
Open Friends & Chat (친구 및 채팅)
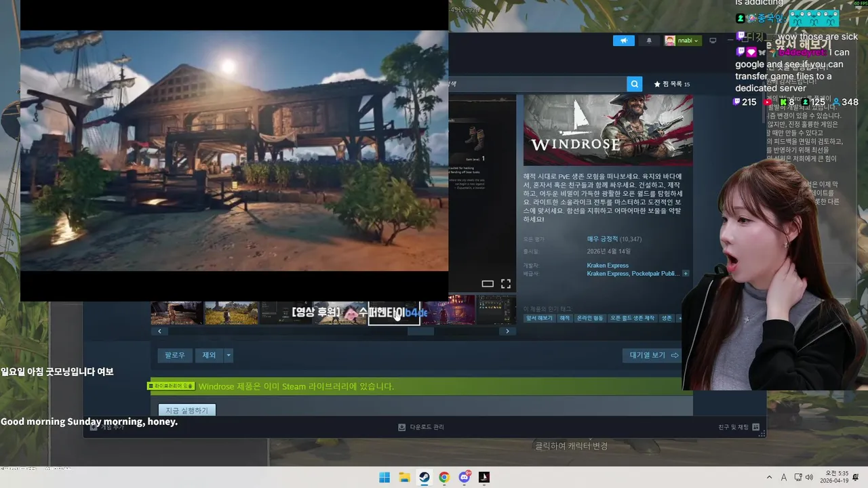point(738,427)
